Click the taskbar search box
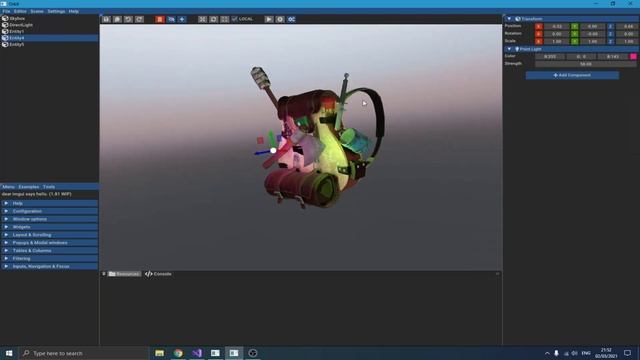The height and width of the screenshot is (360, 640). 84,353
